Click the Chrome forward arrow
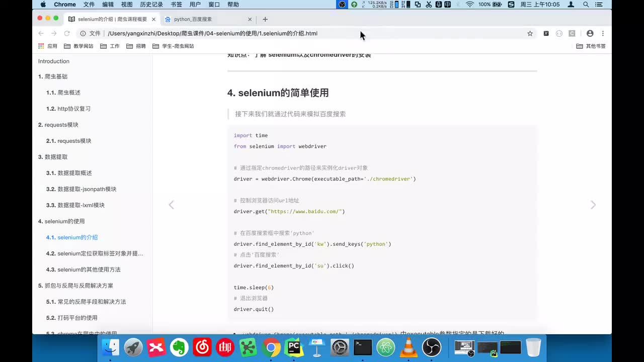Screen dimensions: 644x362 [54, 33]
